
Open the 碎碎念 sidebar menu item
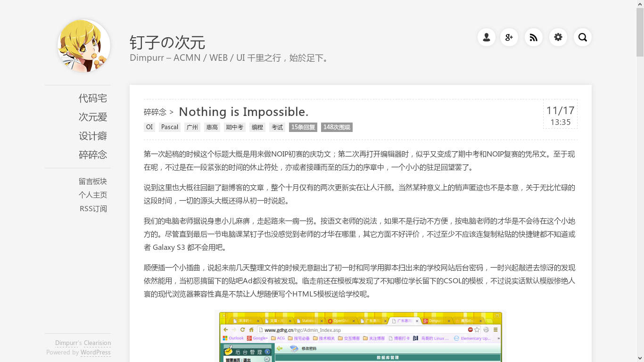(92, 155)
